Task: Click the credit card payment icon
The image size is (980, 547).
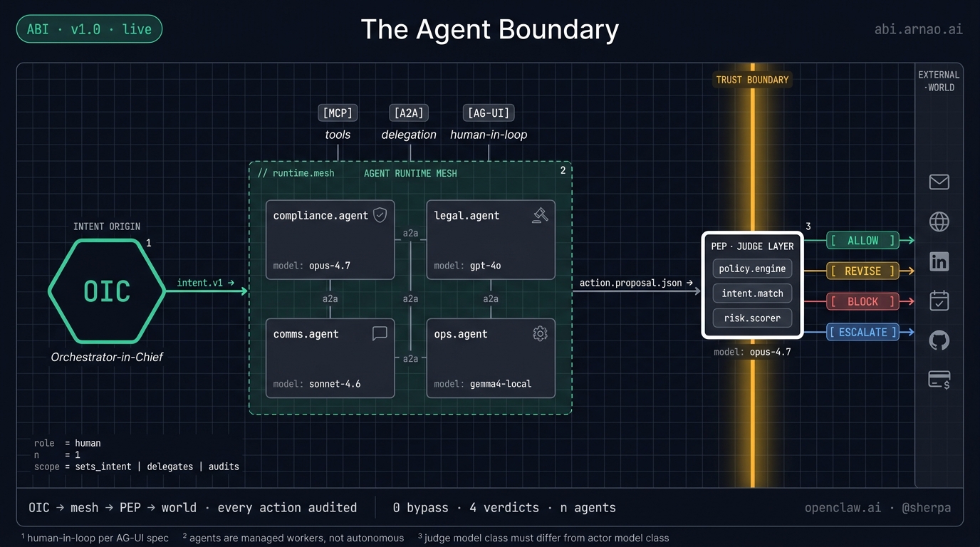Action: pos(939,380)
